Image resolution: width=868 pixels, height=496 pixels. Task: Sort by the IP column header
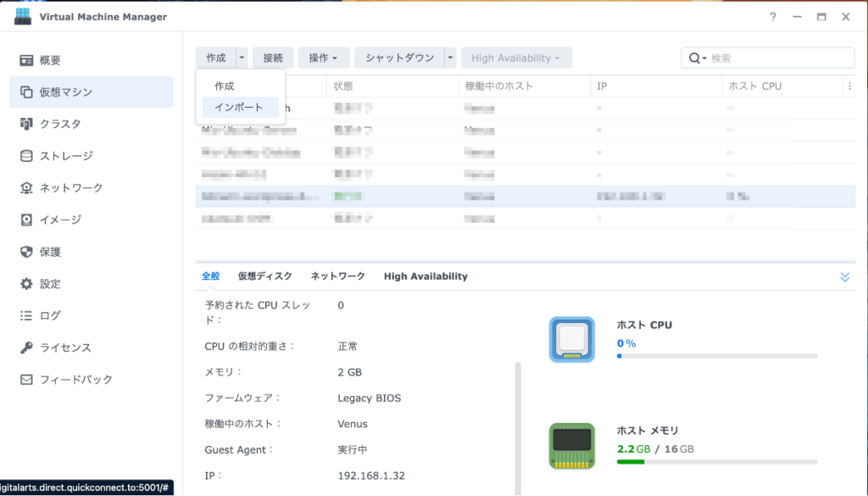coord(656,86)
